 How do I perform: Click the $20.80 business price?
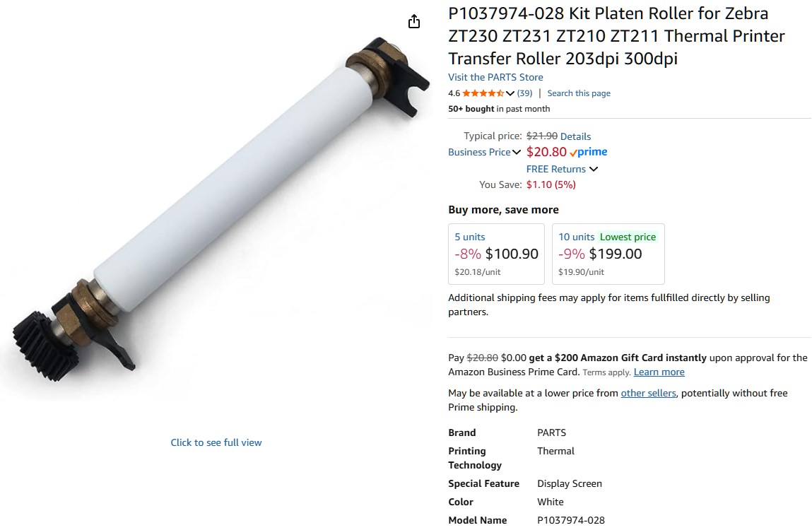pyautogui.click(x=546, y=152)
